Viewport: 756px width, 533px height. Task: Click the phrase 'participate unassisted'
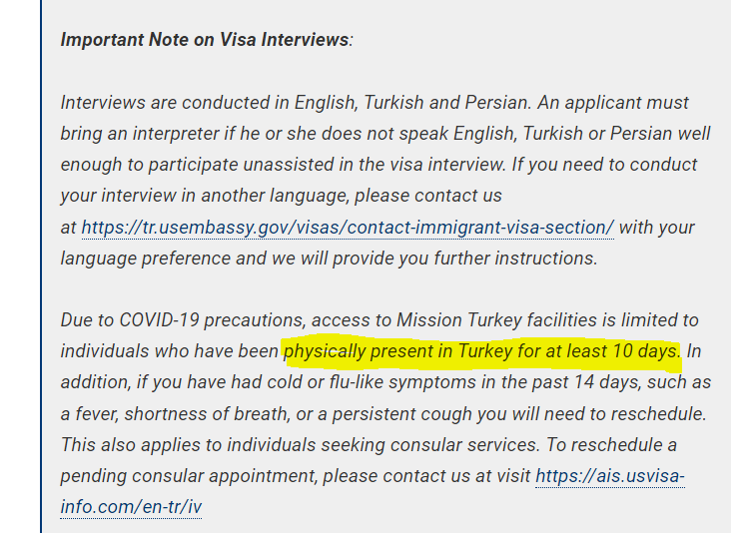pos(241,165)
